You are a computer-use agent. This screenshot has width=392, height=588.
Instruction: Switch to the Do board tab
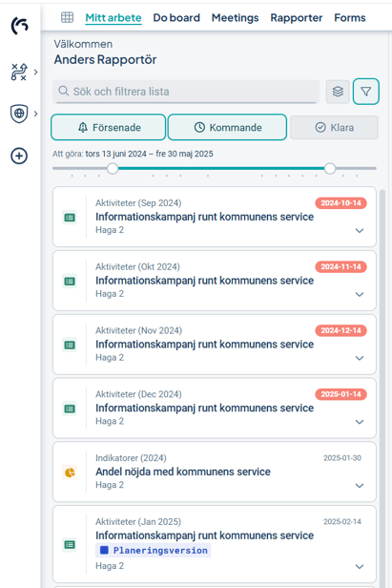coord(176,17)
